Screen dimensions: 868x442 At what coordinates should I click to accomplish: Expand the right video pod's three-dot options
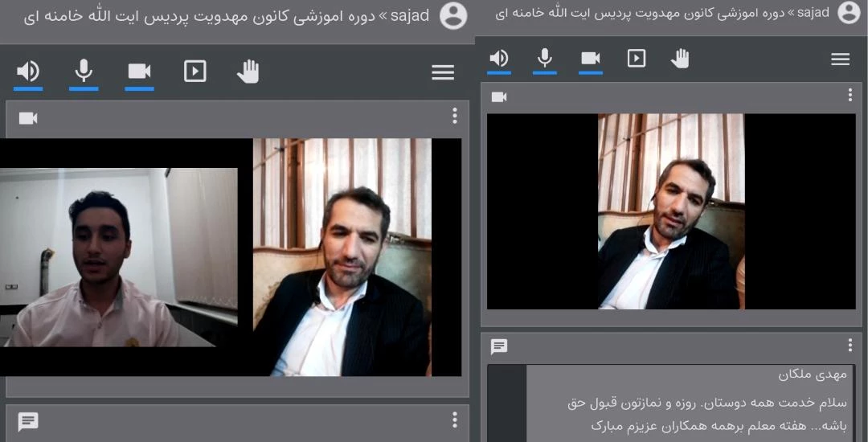tap(850, 96)
